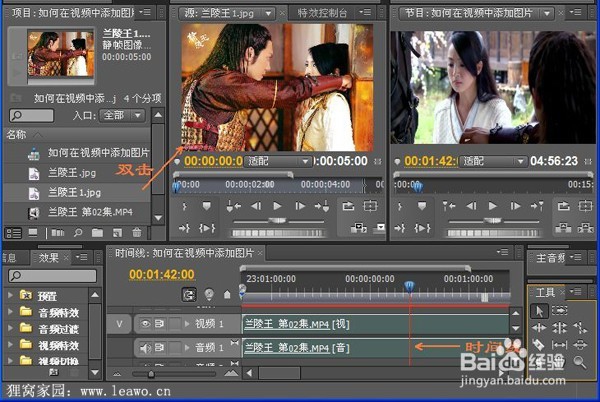Viewport: 600px width, 402px height.
Task: Open program monitor 适配 zoom dropdown
Action: click(493, 161)
